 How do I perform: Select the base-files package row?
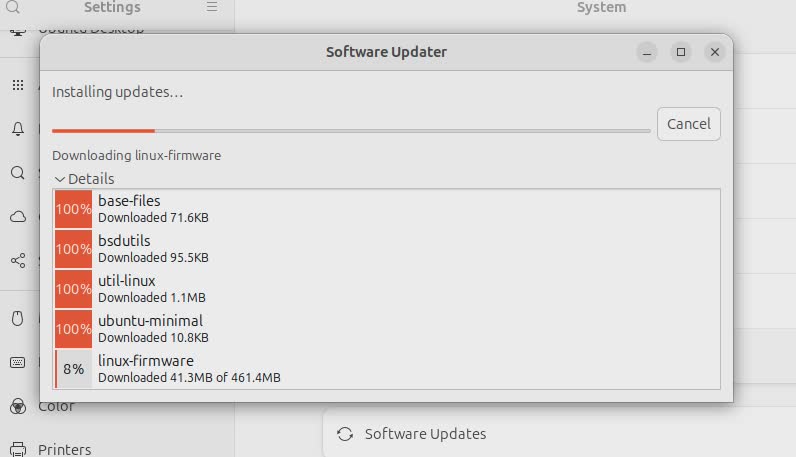click(387, 209)
